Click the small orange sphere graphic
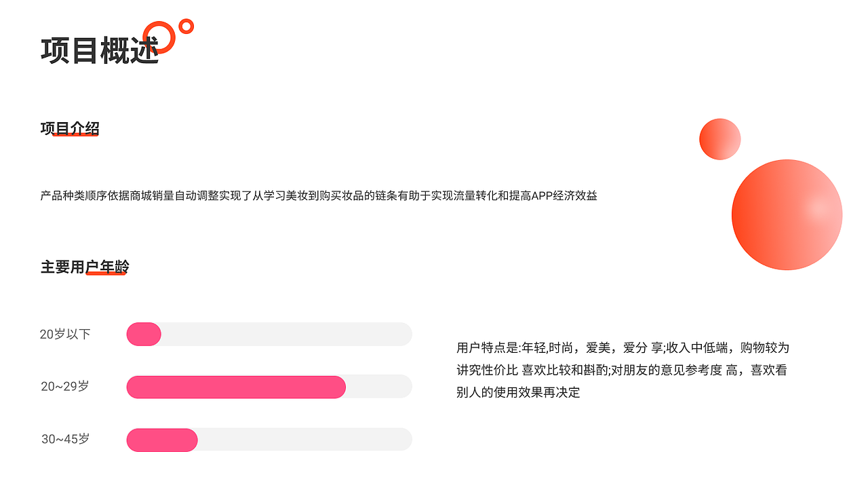The image size is (868, 496). tap(719, 139)
